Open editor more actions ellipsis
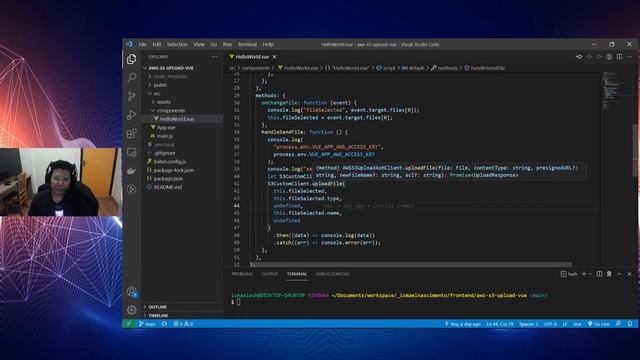Screen dimensions: 640x360 pyautogui.click(x=630, y=57)
